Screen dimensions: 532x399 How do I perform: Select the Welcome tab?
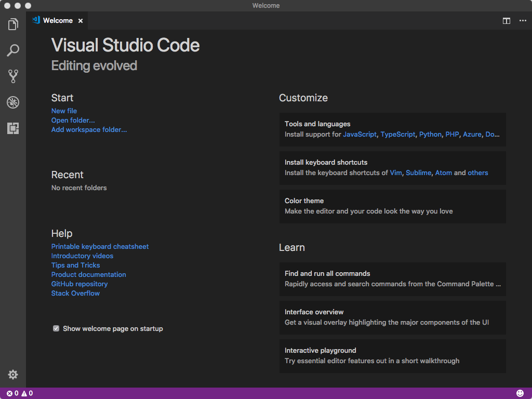tap(57, 21)
